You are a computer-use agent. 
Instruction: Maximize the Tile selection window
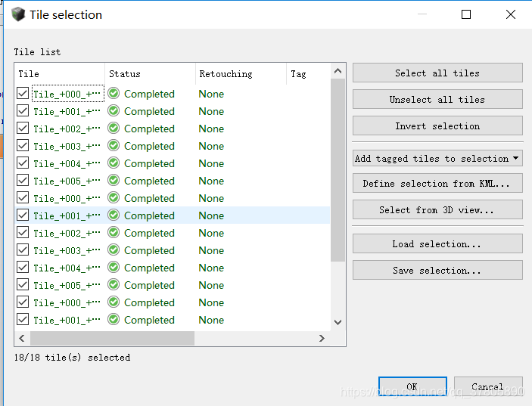pyautogui.click(x=466, y=14)
